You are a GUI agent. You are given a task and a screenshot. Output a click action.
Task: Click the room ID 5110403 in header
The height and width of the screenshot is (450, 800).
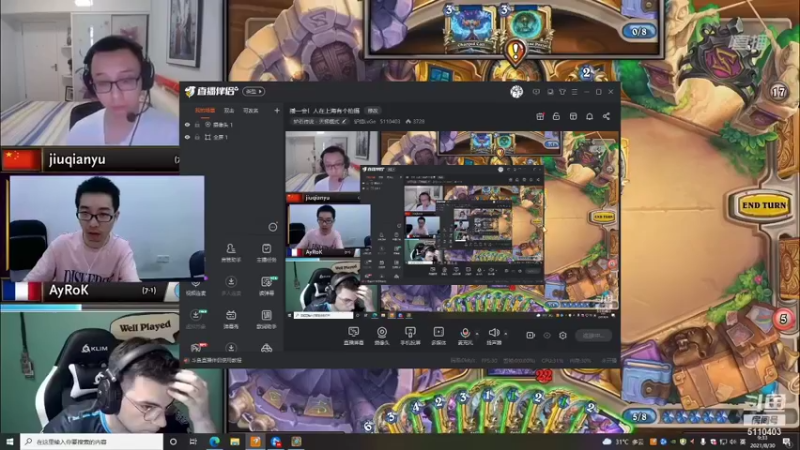390,121
